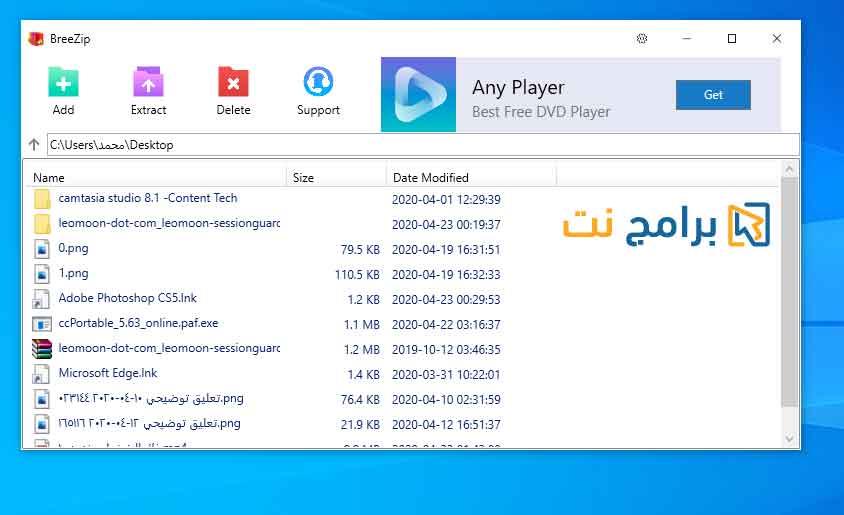The width and height of the screenshot is (844, 515).
Task: Click date 2020-03-31 10:22:01
Action: (446, 375)
